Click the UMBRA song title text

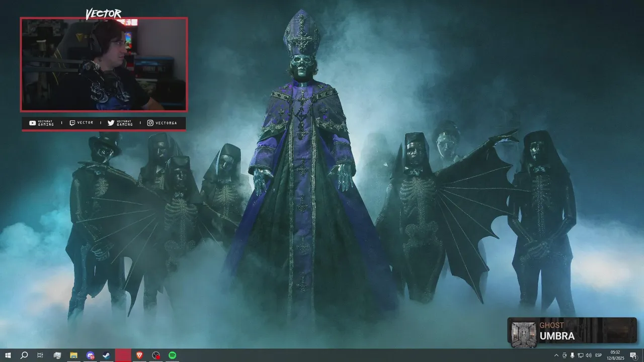[557, 336]
